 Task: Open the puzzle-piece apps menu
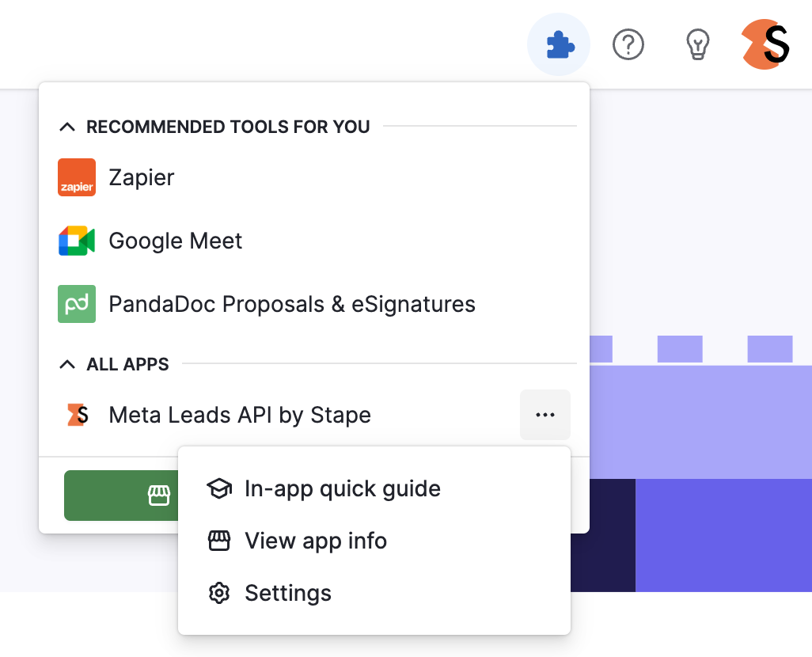point(559,44)
